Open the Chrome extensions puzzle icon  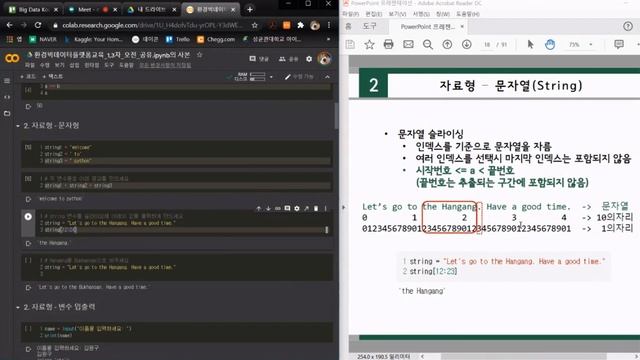(x=301, y=25)
